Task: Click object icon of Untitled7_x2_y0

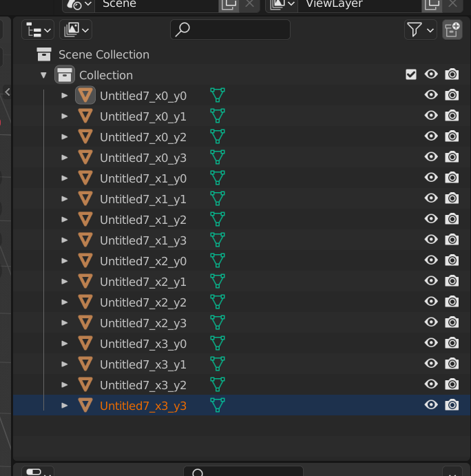Action: click(85, 260)
